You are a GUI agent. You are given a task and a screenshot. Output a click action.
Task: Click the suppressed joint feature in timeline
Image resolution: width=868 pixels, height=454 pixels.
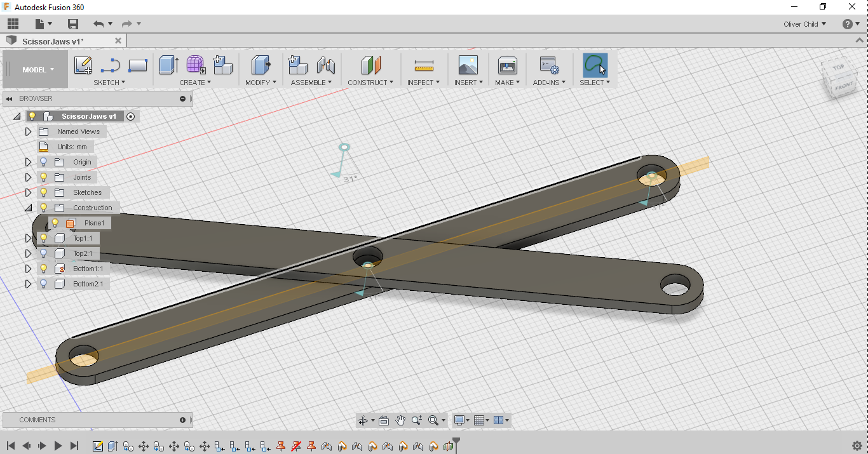click(x=296, y=446)
